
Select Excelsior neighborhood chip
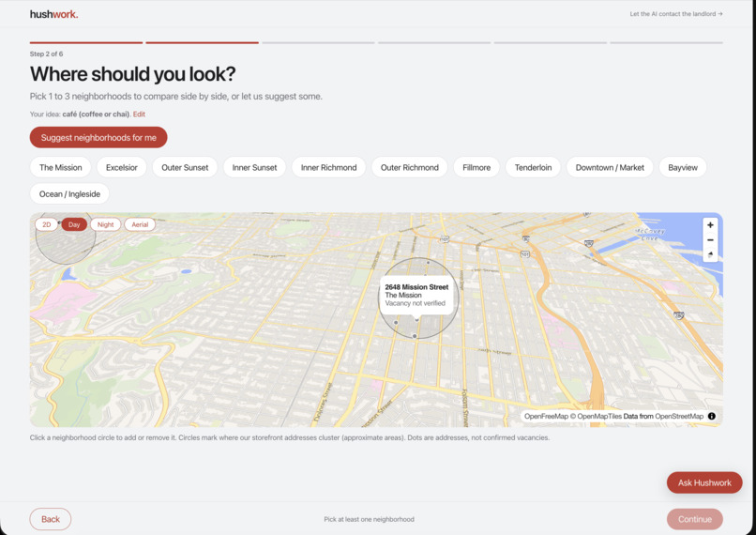click(x=122, y=167)
